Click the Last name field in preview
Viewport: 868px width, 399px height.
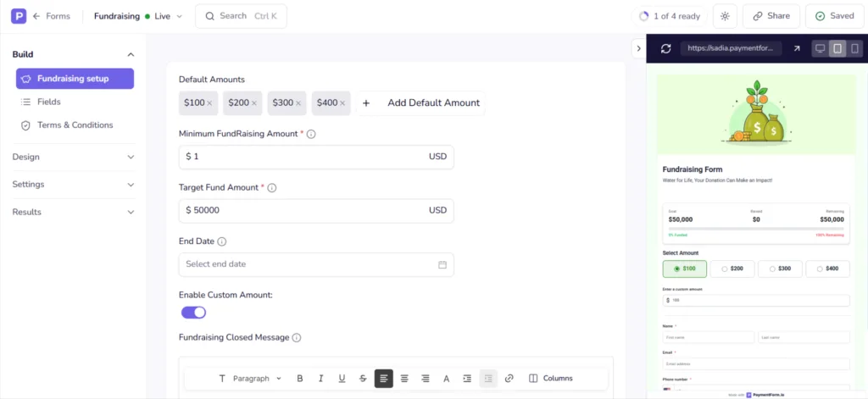(804, 337)
